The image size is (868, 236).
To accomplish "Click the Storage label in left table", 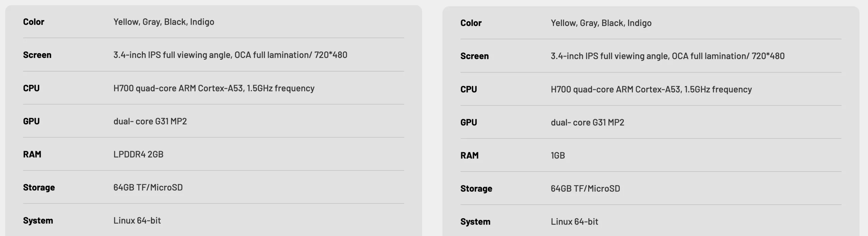I will (x=39, y=187).
